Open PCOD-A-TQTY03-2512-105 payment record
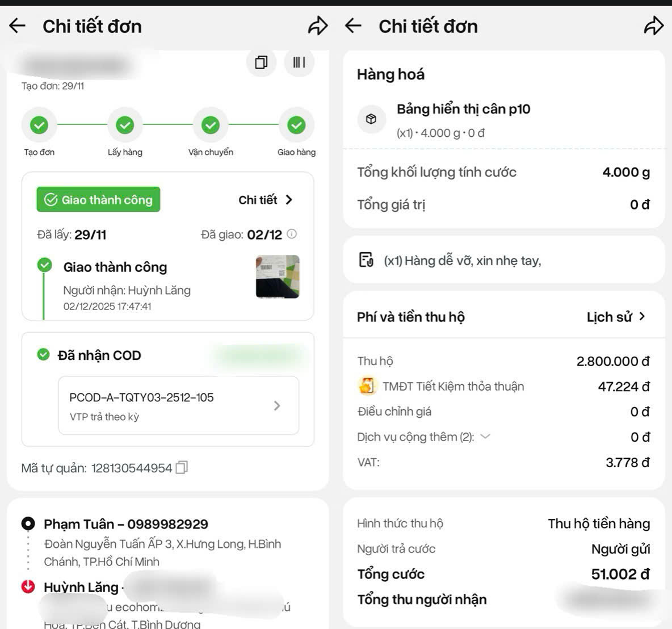672x629 pixels. [x=178, y=405]
